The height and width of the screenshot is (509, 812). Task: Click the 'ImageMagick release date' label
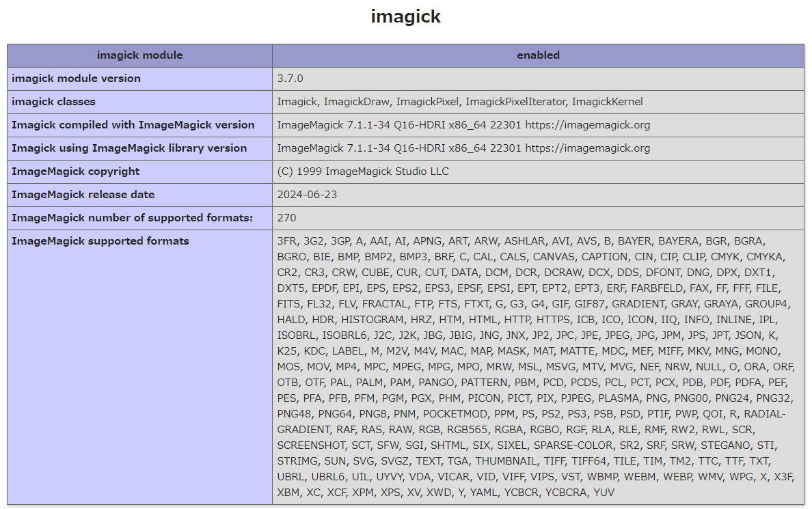(83, 195)
